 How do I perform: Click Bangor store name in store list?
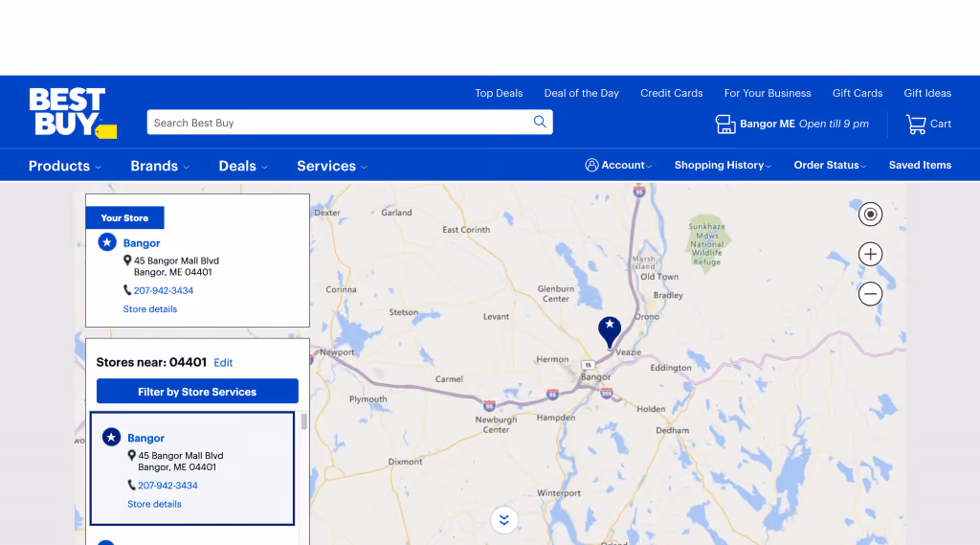click(x=145, y=438)
